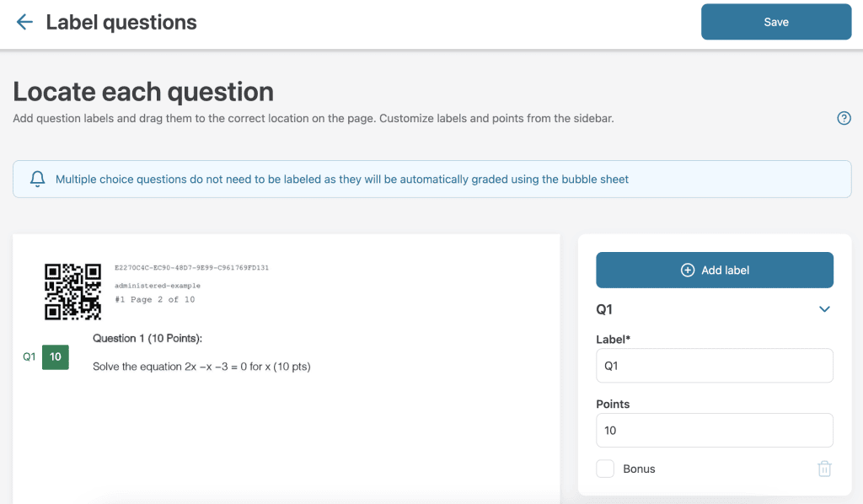Click the exam UUID code text
863x504 pixels.
pos(191,268)
